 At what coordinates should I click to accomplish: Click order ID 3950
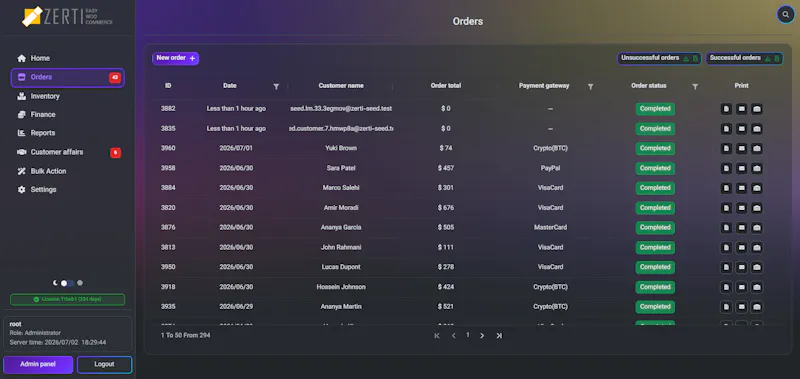click(168, 267)
